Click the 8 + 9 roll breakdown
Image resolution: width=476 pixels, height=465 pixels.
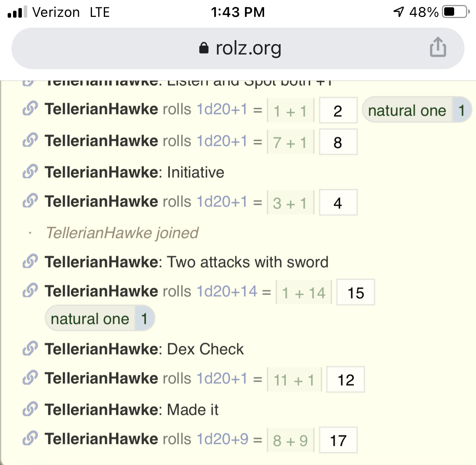(290, 440)
